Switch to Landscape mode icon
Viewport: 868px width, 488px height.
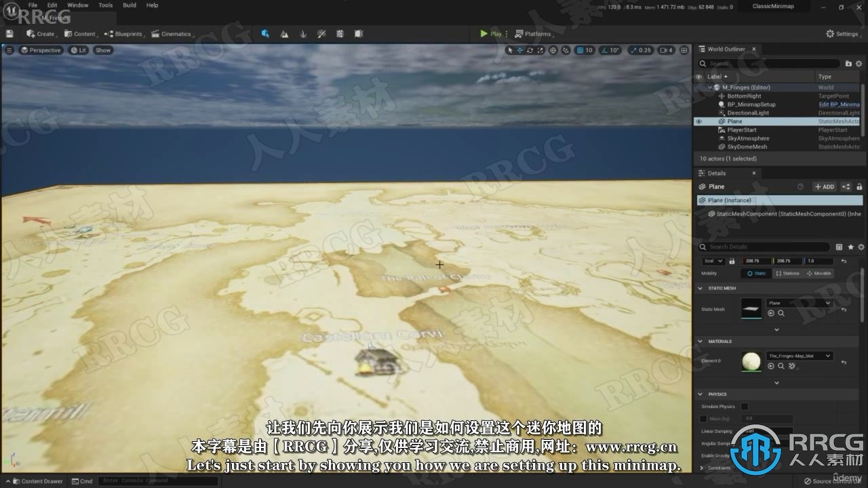[x=284, y=34]
